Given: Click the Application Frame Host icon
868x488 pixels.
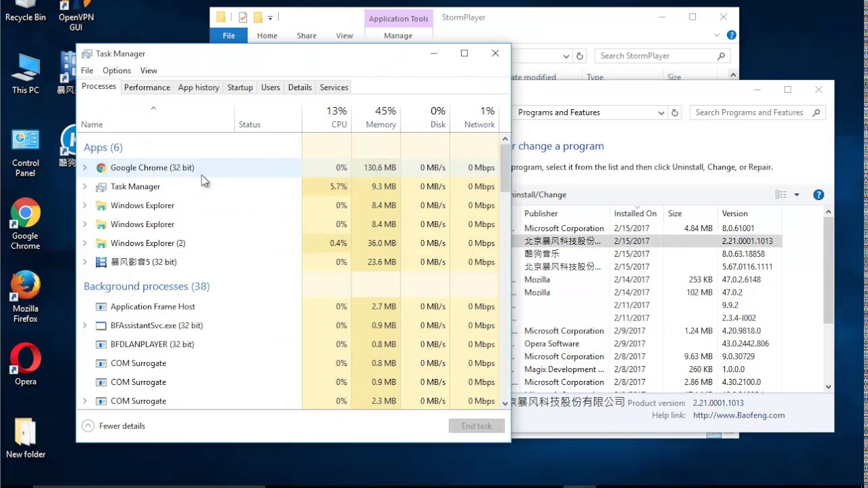Looking at the screenshot, I should tap(101, 306).
